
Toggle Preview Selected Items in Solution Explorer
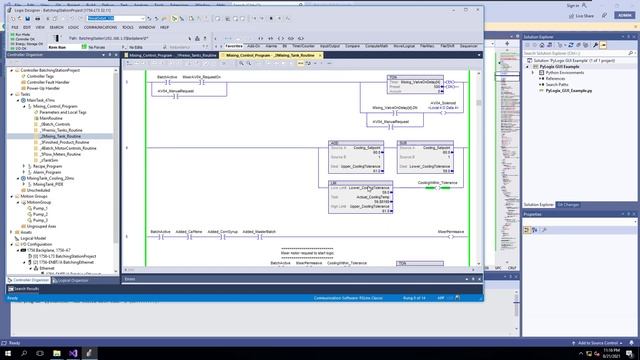(x=603, y=45)
